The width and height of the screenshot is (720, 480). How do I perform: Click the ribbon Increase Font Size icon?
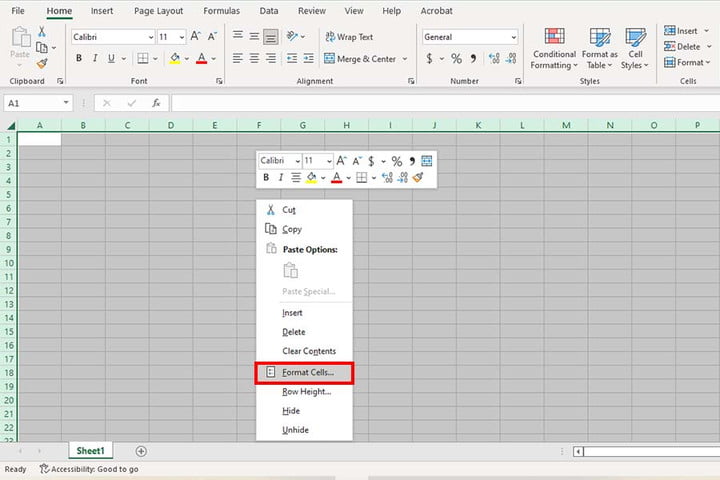196,36
